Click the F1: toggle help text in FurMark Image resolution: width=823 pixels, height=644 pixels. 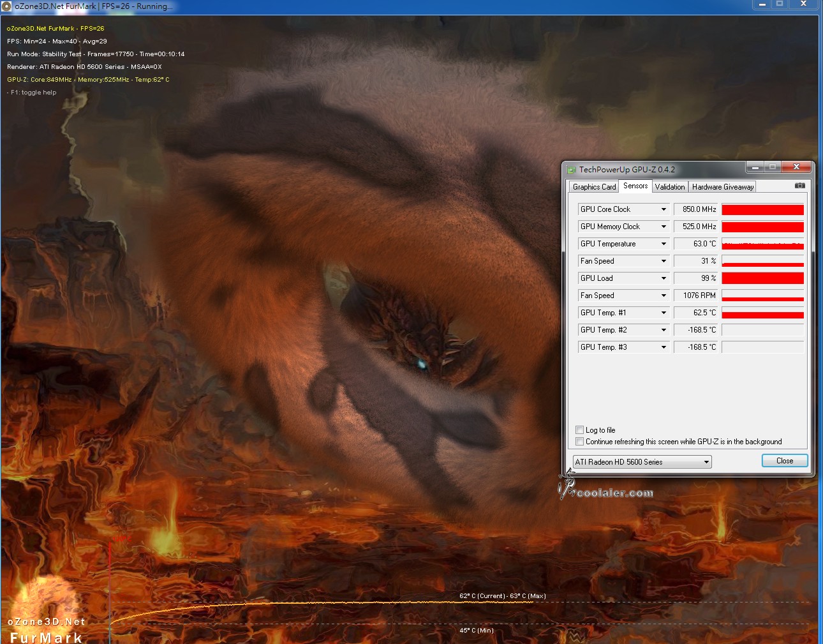(x=32, y=93)
